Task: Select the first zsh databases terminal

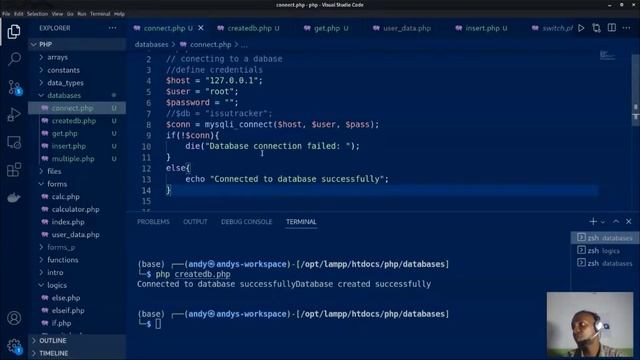Action: click(605, 238)
